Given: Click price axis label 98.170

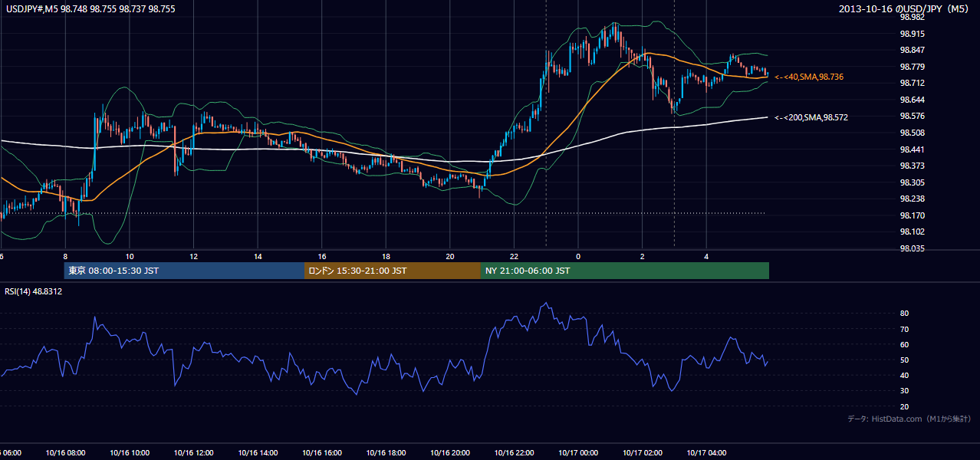Looking at the screenshot, I should tap(912, 215).
